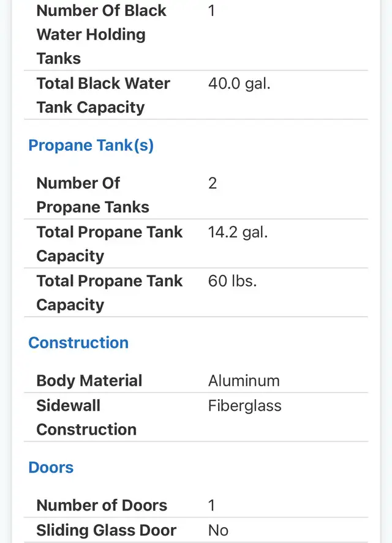Click the Sliding Glass Door label
The image size is (392, 543).
pyautogui.click(x=106, y=530)
